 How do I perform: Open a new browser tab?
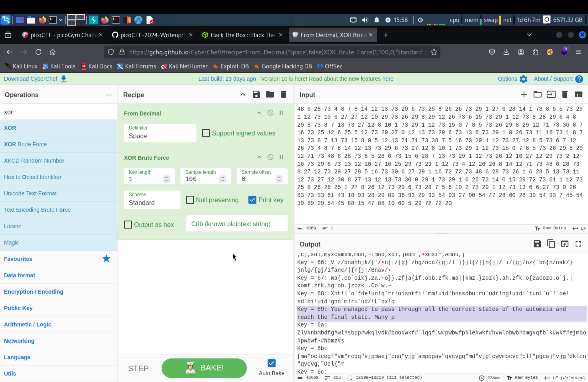point(386,35)
